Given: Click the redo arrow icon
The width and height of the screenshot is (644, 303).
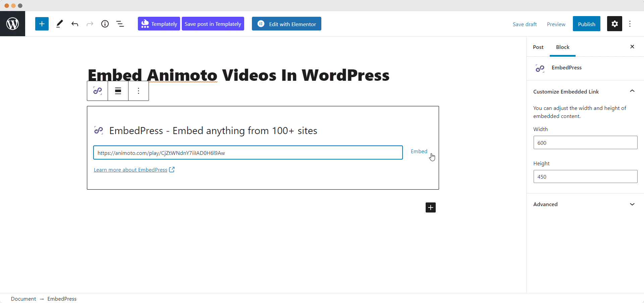Looking at the screenshot, I should point(90,24).
